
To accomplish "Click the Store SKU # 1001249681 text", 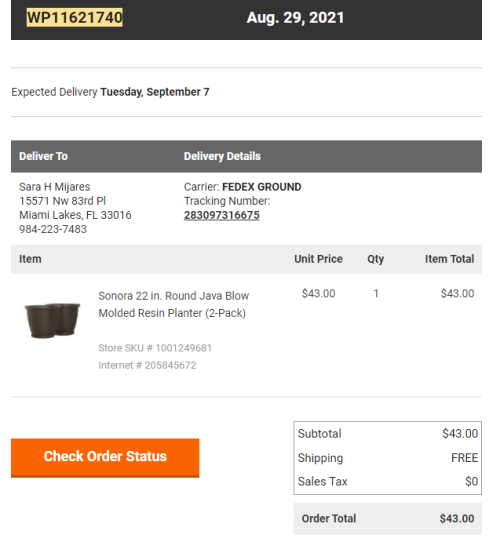I will (155, 348).
